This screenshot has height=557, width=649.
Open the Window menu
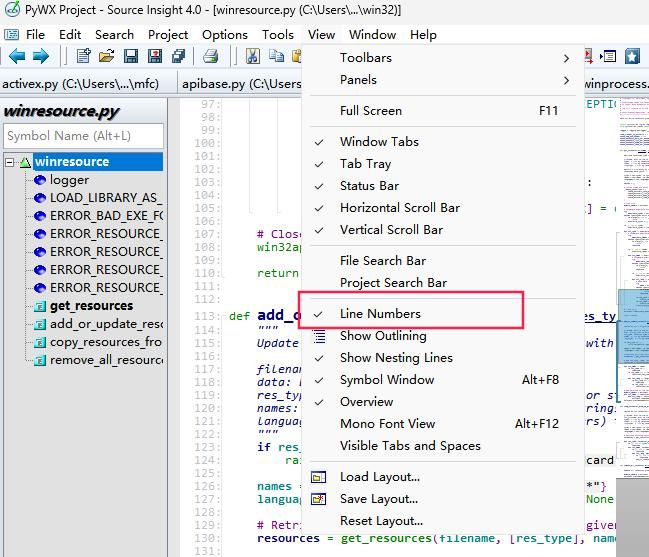372,35
